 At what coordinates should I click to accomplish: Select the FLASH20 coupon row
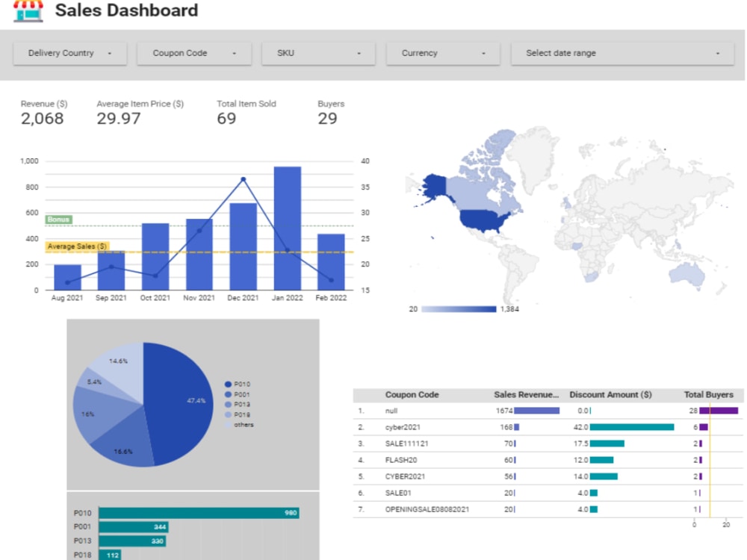point(548,460)
